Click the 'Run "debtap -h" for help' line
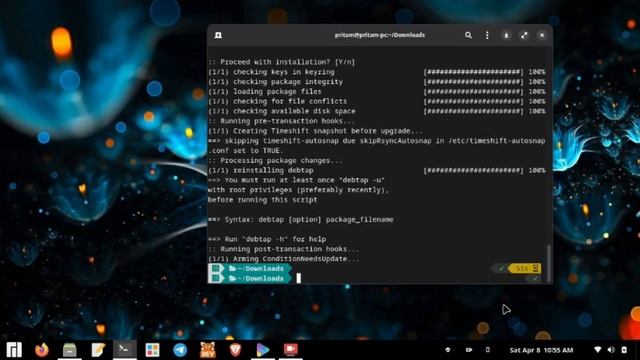 click(267, 239)
